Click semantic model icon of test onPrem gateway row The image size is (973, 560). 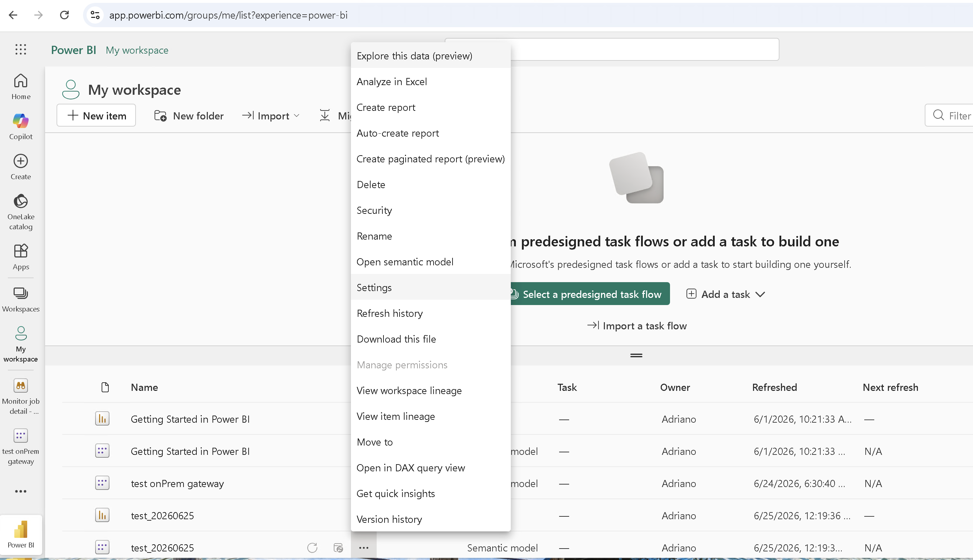[102, 483]
